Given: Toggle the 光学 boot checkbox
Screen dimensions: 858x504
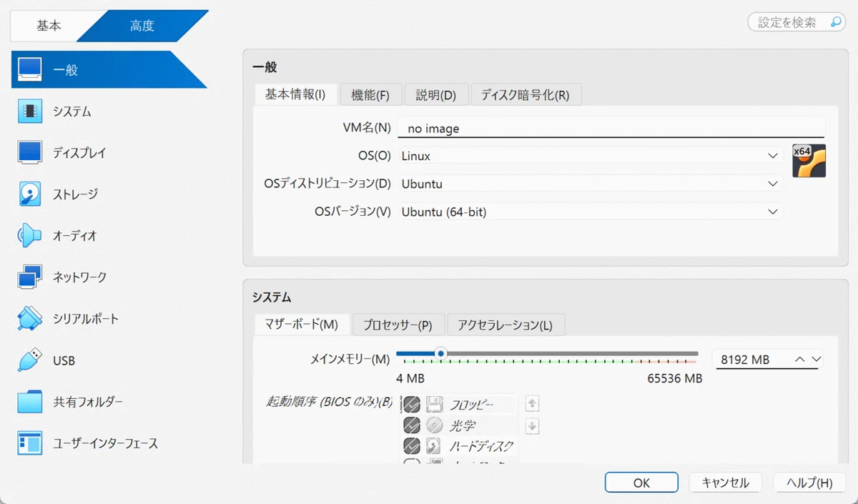Looking at the screenshot, I should 411,425.
